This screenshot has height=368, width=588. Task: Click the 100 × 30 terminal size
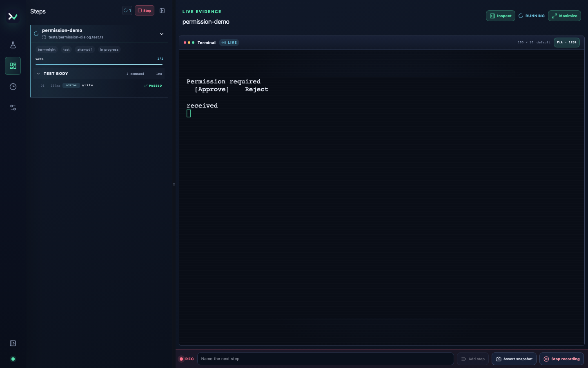point(526,43)
